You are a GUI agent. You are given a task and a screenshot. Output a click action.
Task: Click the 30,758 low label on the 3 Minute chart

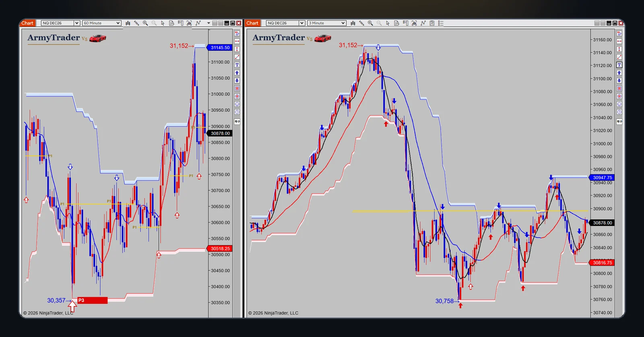point(444,301)
